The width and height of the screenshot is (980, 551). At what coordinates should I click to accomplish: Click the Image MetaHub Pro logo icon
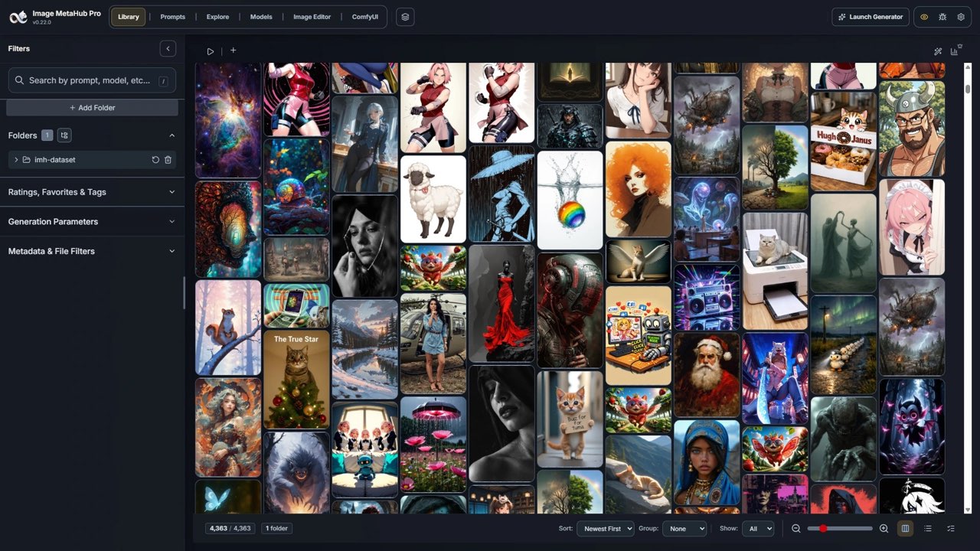[x=18, y=17]
